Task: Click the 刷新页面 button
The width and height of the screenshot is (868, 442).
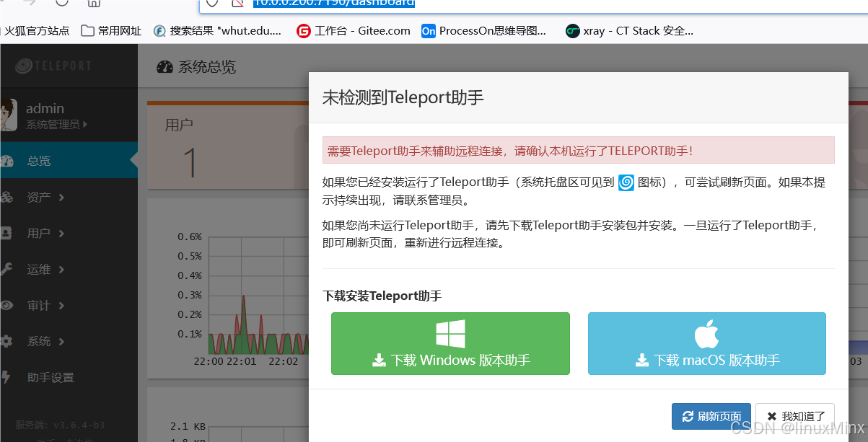Action: click(x=711, y=416)
